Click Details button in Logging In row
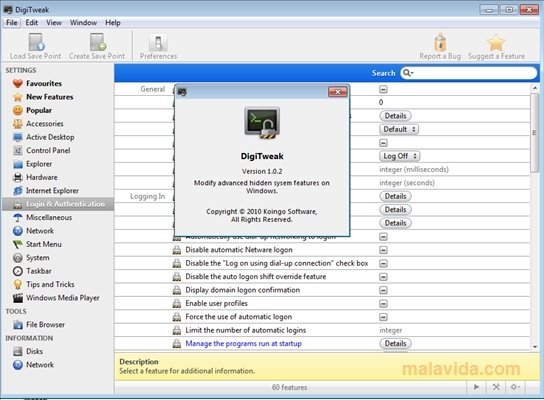Image resolution: width=544 pixels, height=400 pixels. [x=396, y=196]
